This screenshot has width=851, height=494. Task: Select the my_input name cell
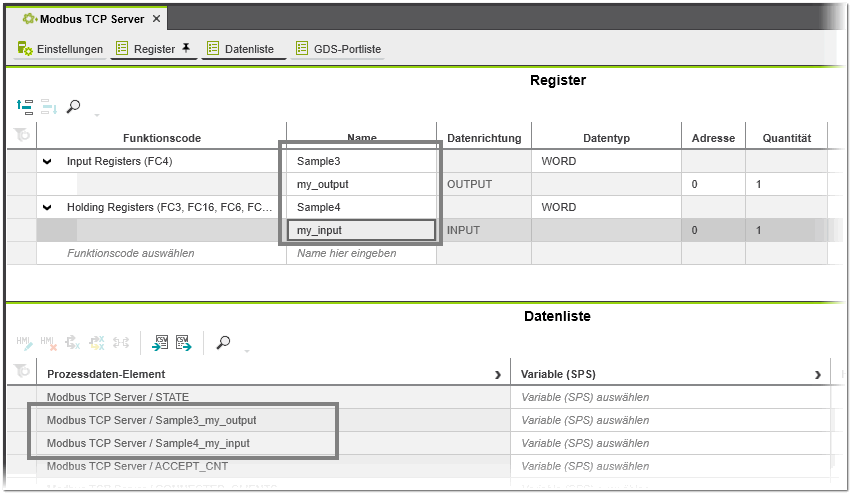click(361, 230)
